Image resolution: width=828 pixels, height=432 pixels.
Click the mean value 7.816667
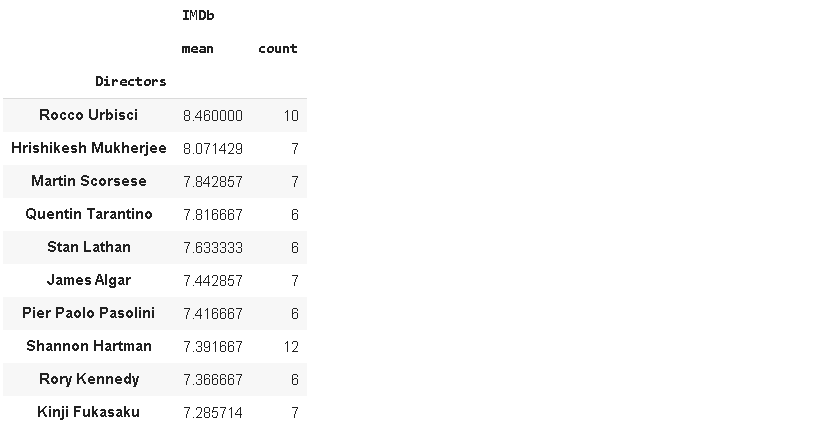coord(212,215)
